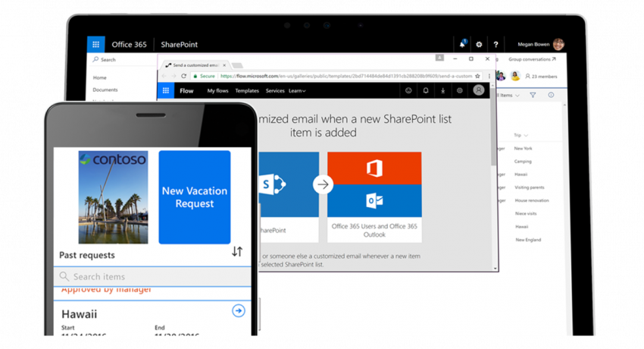Open the Services menu in Flow

275,91
